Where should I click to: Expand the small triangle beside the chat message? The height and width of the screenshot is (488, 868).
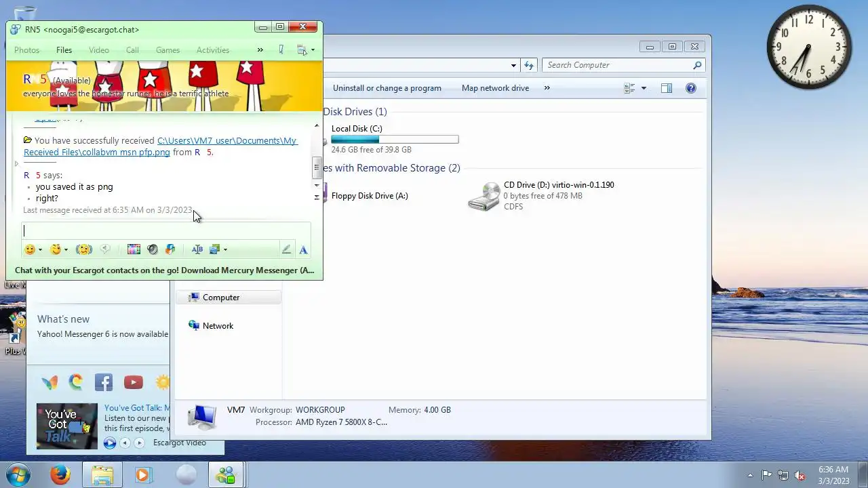[16, 163]
